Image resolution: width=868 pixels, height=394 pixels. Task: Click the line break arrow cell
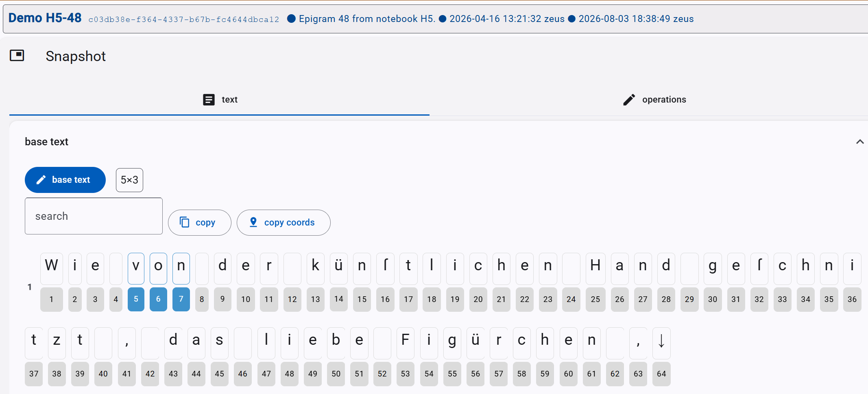coord(661,343)
